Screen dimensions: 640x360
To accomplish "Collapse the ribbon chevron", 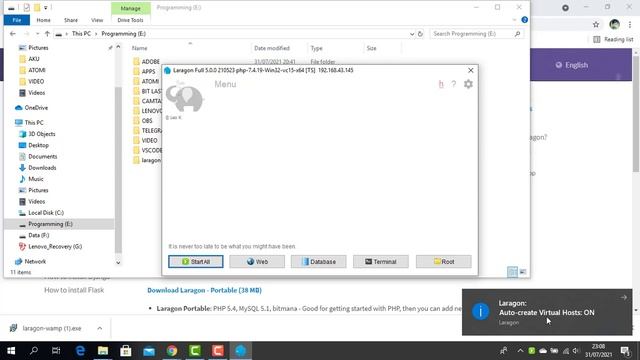I will tap(514, 20).
